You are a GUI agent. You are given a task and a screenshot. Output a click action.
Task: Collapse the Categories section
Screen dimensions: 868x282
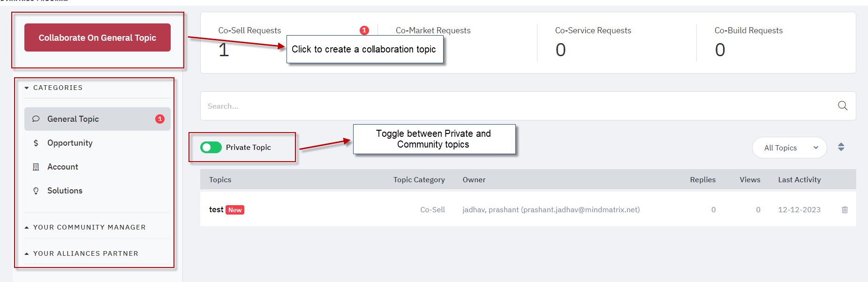(53, 88)
